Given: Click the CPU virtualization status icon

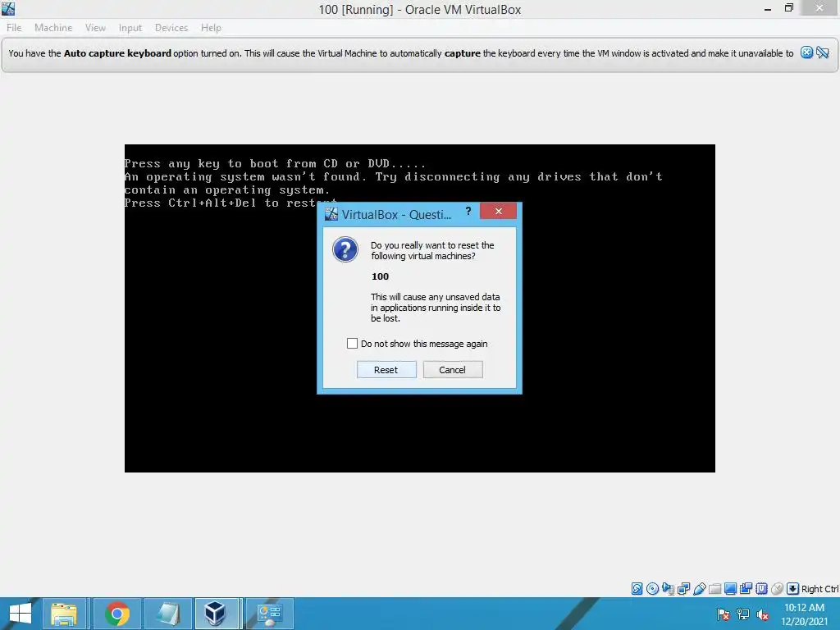Looking at the screenshot, I should pos(761,589).
